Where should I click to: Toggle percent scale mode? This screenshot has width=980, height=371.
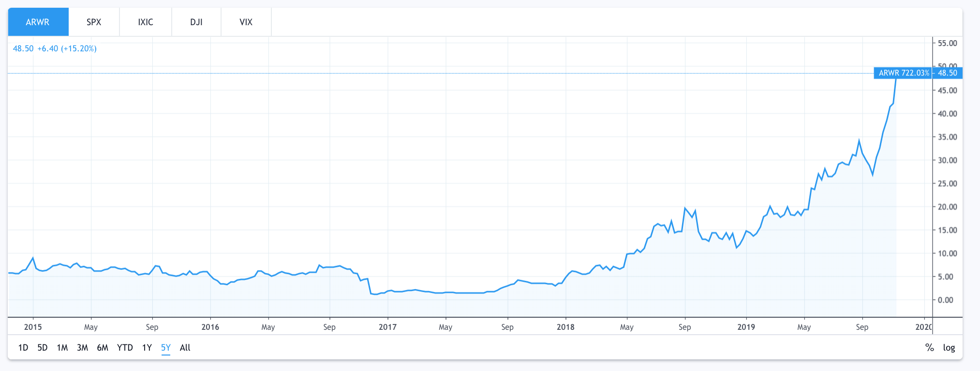pos(929,347)
